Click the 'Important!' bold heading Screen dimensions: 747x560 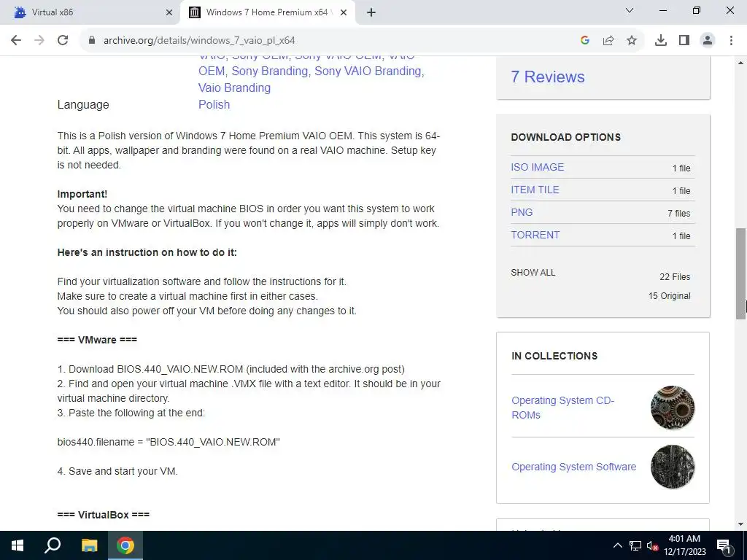click(82, 194)
